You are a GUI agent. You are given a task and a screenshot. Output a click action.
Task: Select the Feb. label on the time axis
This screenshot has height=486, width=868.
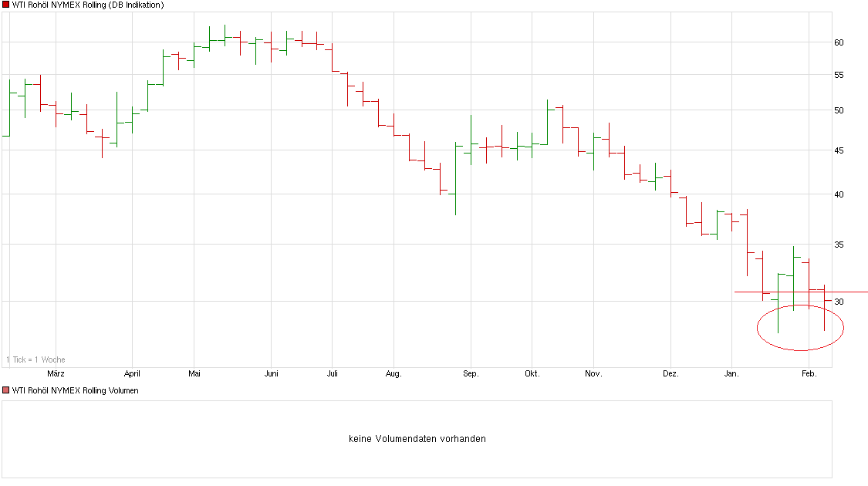point(808,373)
